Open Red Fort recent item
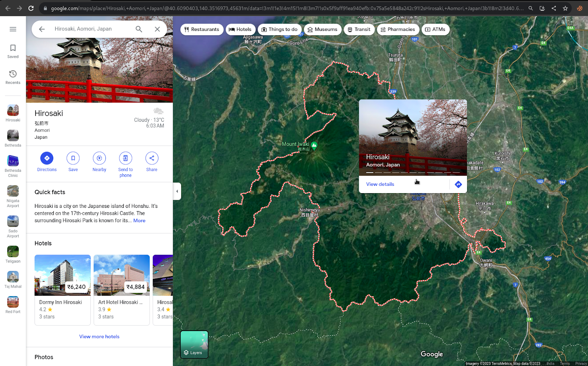The width and height of the screenshot is (588, 366). click(13, 305)
